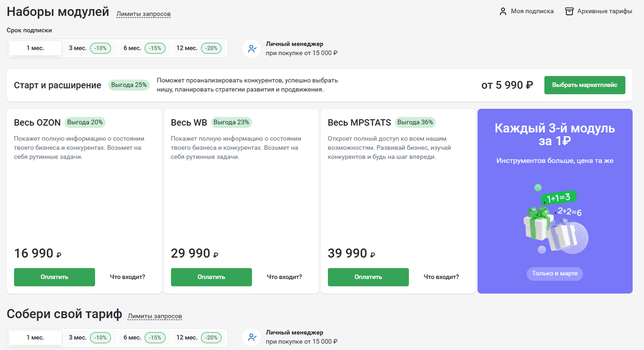Click the от 5 990 ₽ price
This screenshot has height=350, width=644.
tap(507, 85)
